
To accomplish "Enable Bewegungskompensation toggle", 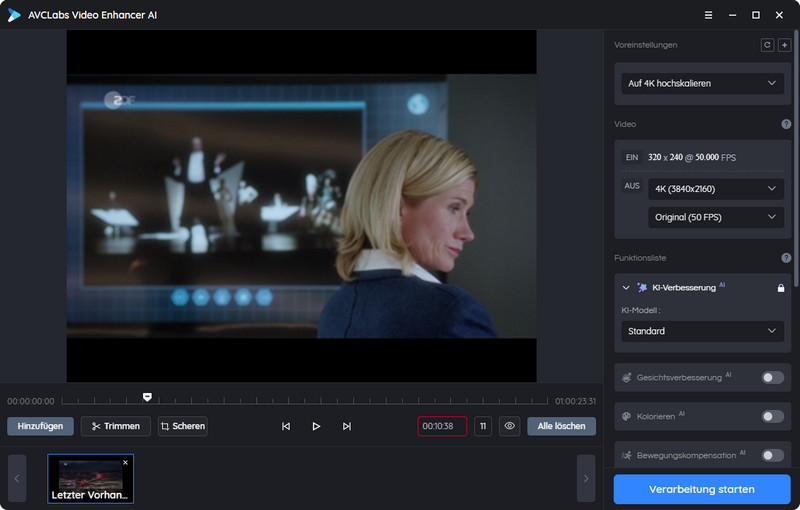I will [772, 455].
